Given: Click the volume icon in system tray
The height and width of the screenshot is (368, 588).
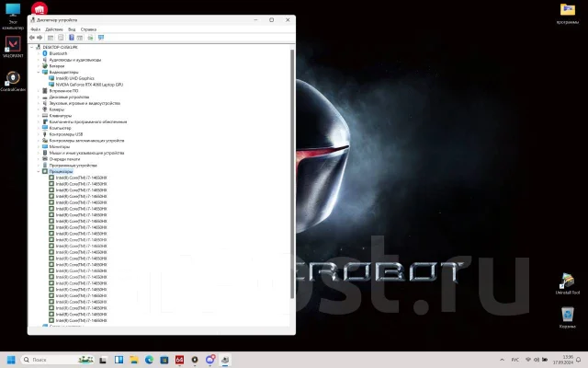Looking at the screenshot, I should tap(537, 360).
